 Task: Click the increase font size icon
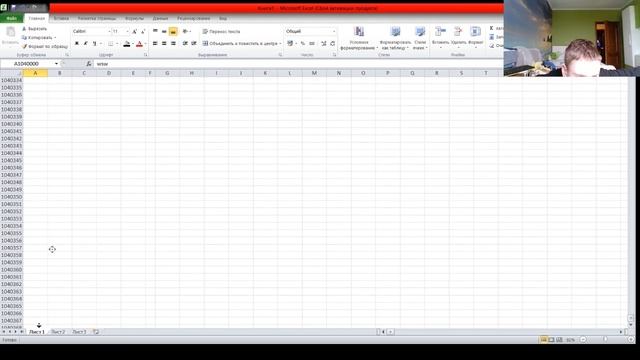coord(134,31)
